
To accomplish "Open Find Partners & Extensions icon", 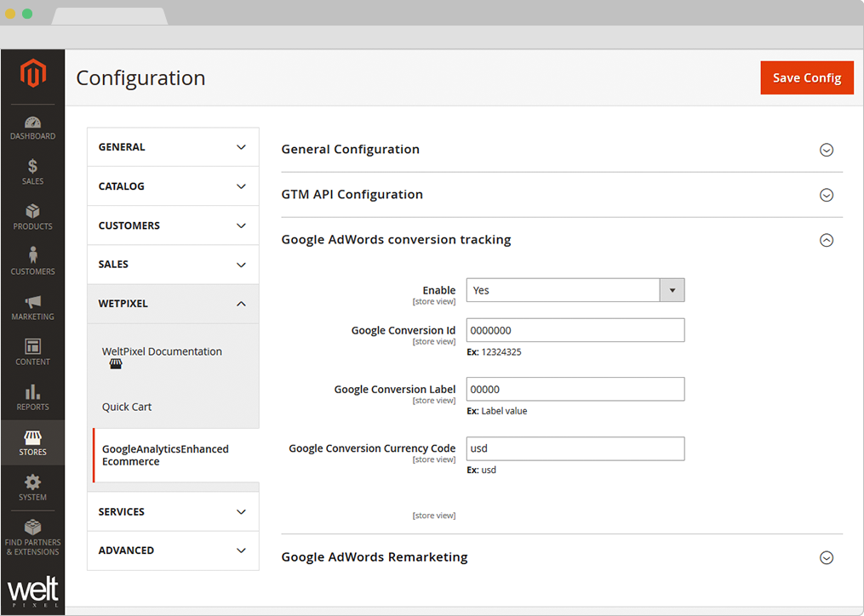I will pos(32,528).
